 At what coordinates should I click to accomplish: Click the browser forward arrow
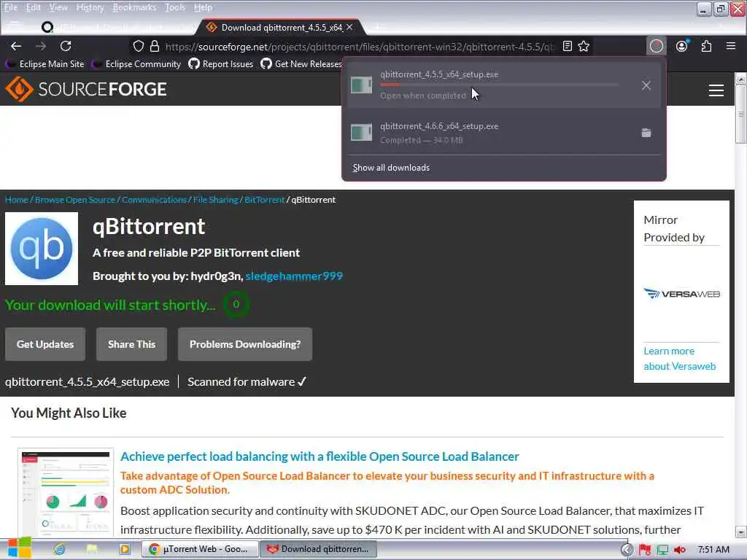[x=41, y=46]
